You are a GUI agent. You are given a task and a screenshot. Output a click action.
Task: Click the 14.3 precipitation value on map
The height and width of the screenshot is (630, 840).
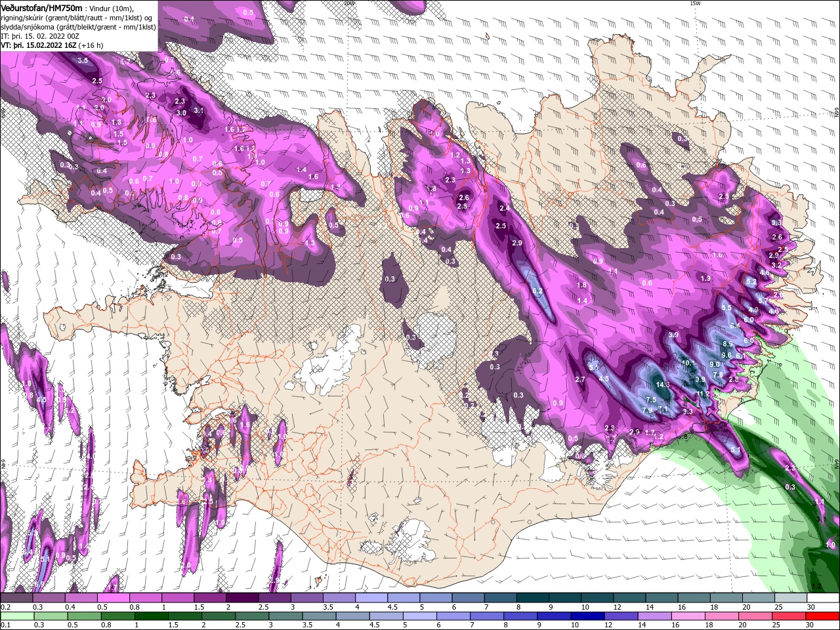point(663,385)
